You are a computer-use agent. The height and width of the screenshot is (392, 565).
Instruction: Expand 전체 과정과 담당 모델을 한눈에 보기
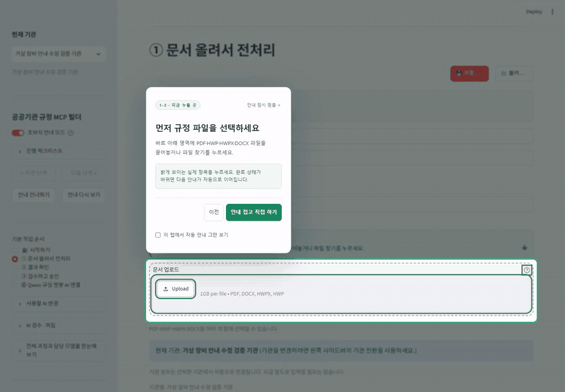58,350
